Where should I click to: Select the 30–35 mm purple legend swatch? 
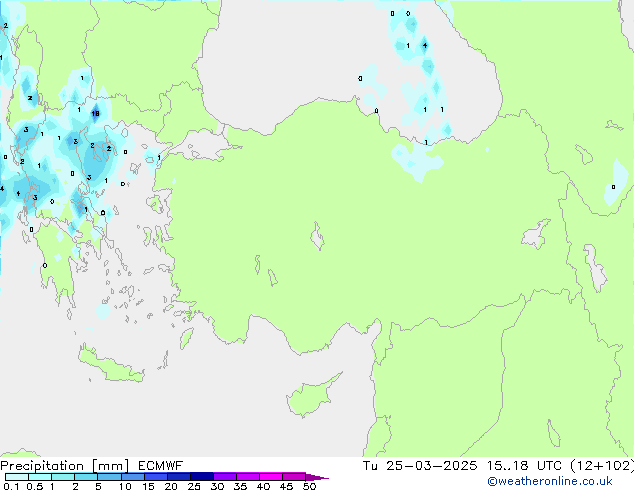pos(224,477)
